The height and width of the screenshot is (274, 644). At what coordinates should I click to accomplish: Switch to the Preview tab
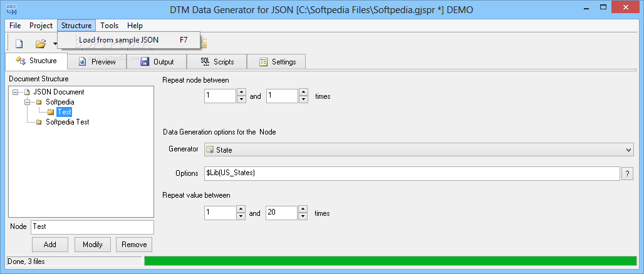click(x=97, y=62)
